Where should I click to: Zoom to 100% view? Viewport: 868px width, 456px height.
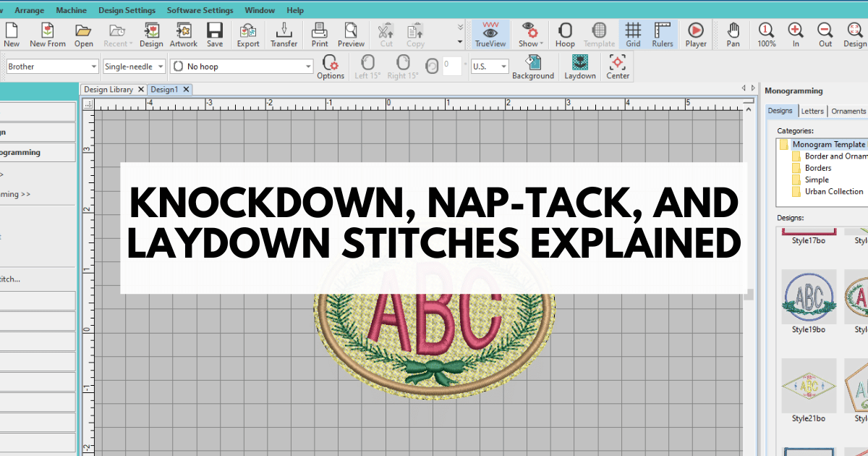[766, 34]
